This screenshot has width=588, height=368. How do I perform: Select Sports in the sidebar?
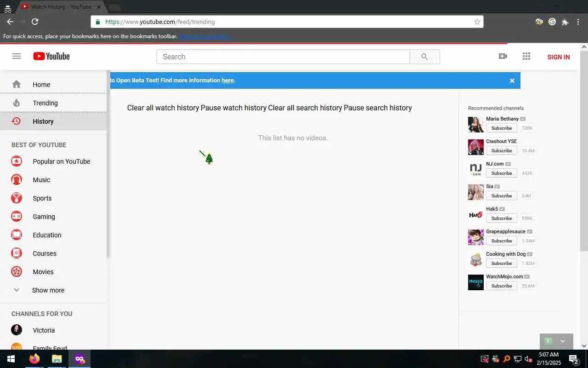[x=53, y=198]
